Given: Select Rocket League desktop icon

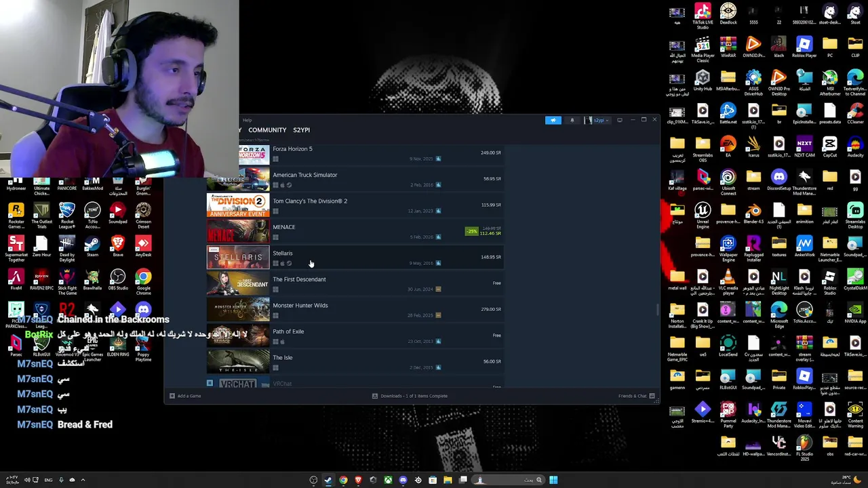Looking at the screenshot, I should pos(67,216).
